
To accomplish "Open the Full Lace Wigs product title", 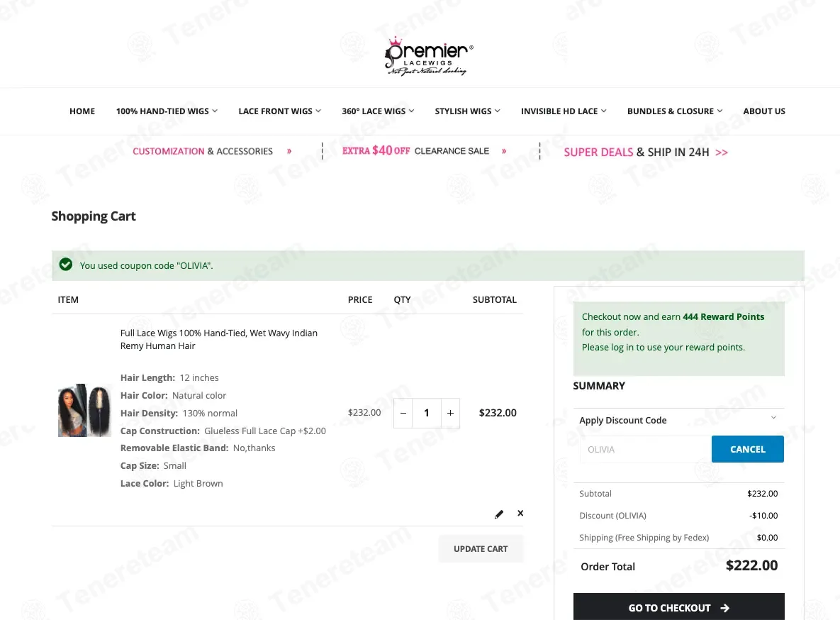I will point(218,340).
